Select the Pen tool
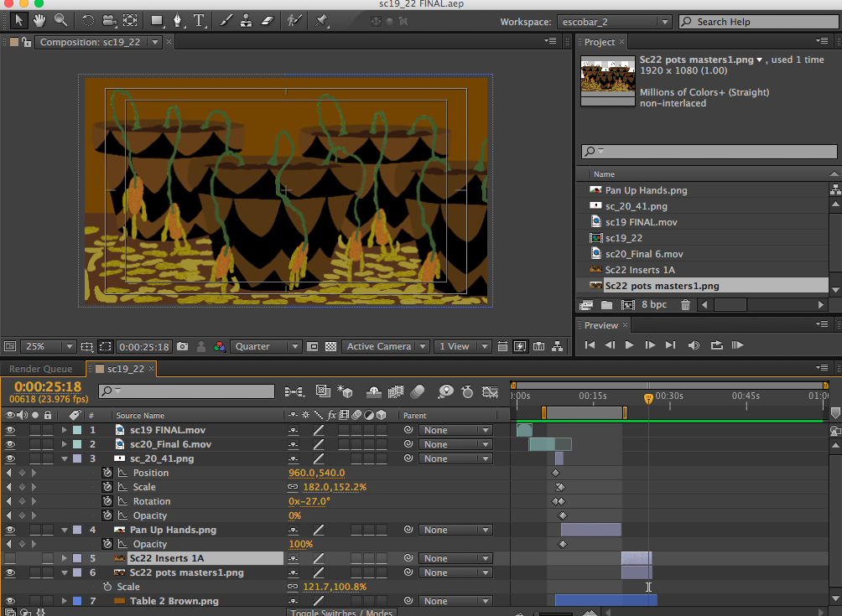The image size is (842, 616). click(x=177, y=21)
